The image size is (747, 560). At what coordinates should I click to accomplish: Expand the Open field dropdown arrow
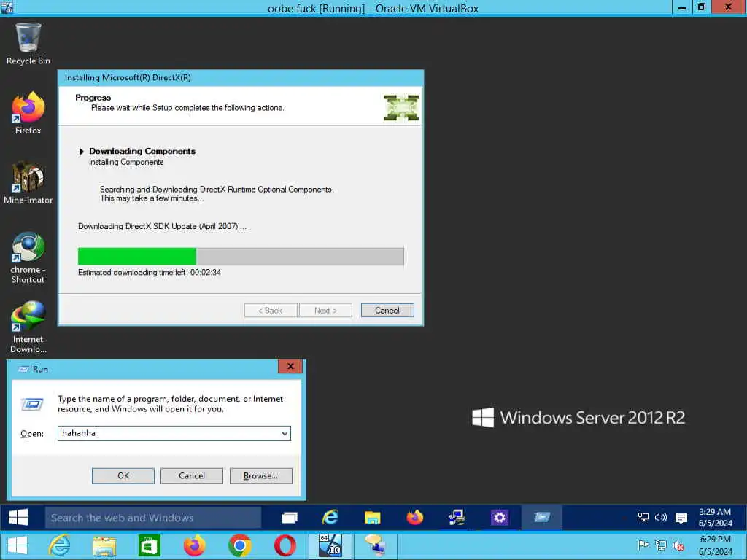click(x=285, y=433)
